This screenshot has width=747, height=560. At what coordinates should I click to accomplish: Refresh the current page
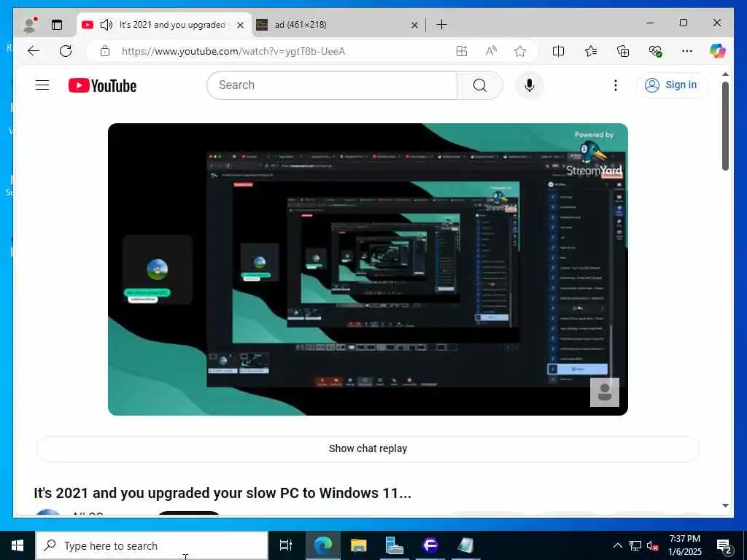[x=66, y=51]
